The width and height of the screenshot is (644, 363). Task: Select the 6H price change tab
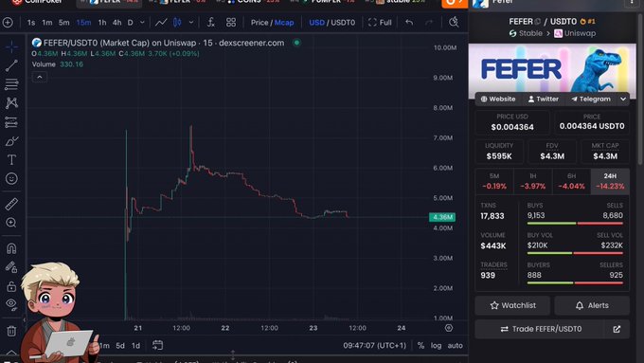tap(571, 181)
